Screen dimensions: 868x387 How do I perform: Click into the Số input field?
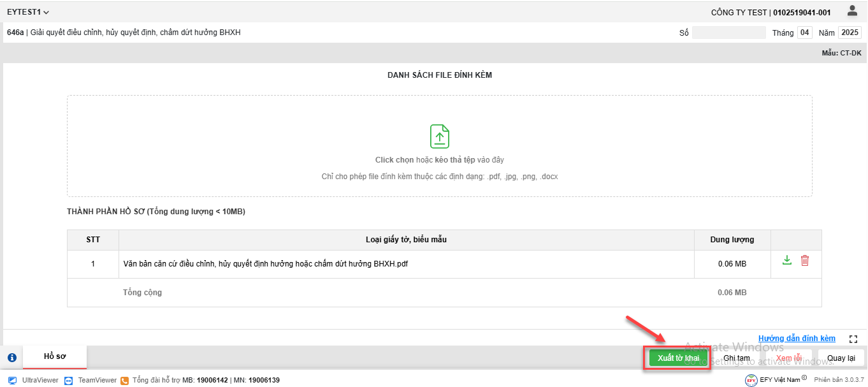click(728, 33)
